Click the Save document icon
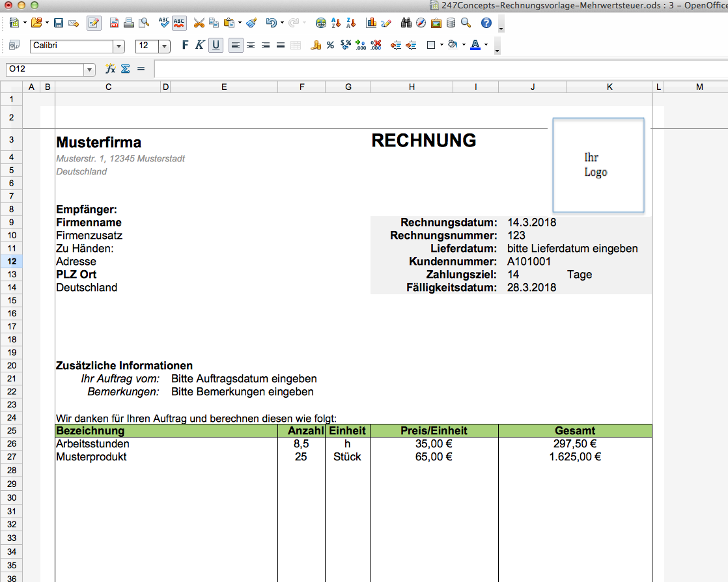The width and height of the screenshot is (728, 582). click(x=59, y=23)
